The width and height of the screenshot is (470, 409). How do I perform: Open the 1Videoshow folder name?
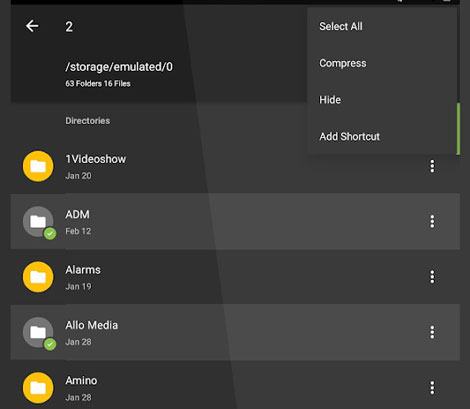coord(95,159)
